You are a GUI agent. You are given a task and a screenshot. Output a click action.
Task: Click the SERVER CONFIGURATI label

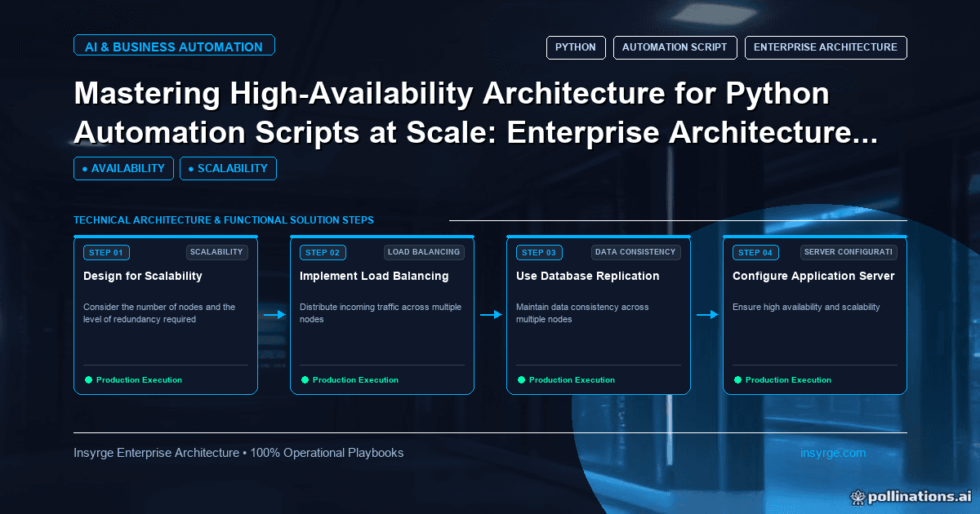848,252
